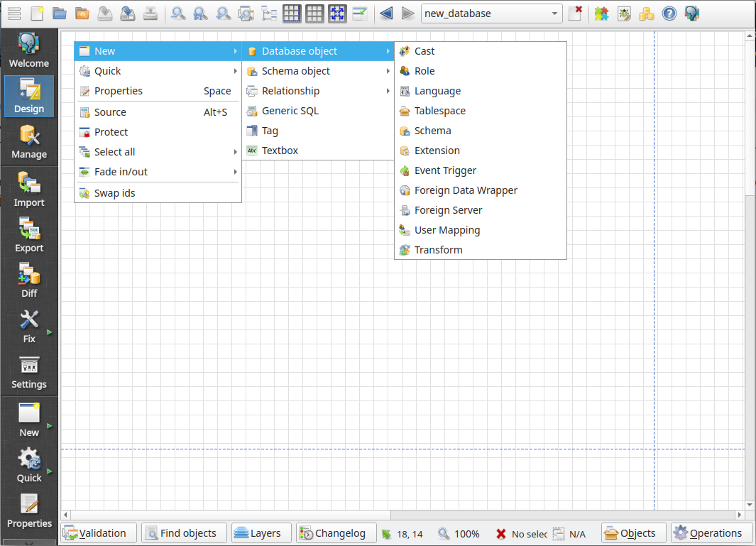Select Textbox in the New submenu

pos(318,151)
